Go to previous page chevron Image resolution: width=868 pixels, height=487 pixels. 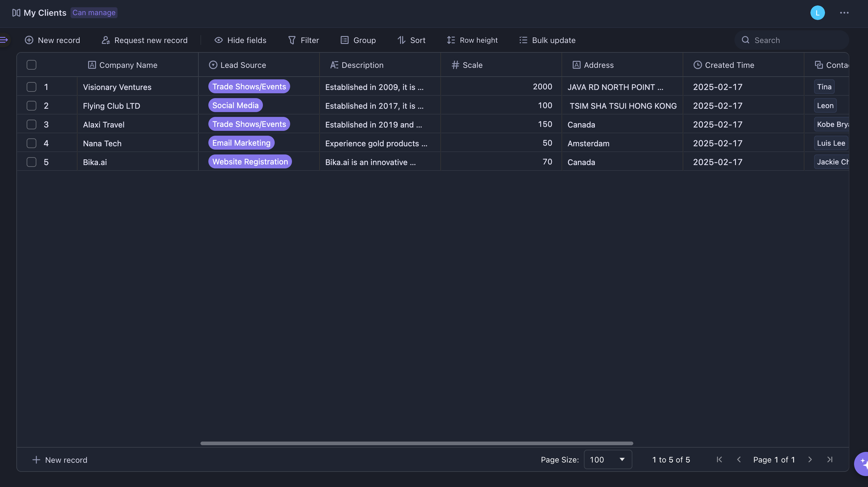coord(739,460)
